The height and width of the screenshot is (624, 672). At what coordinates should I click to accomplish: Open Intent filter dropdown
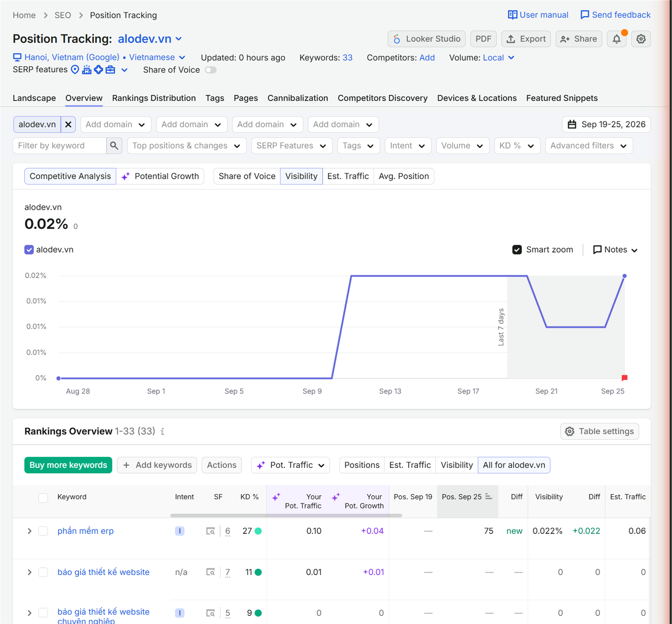408,146
